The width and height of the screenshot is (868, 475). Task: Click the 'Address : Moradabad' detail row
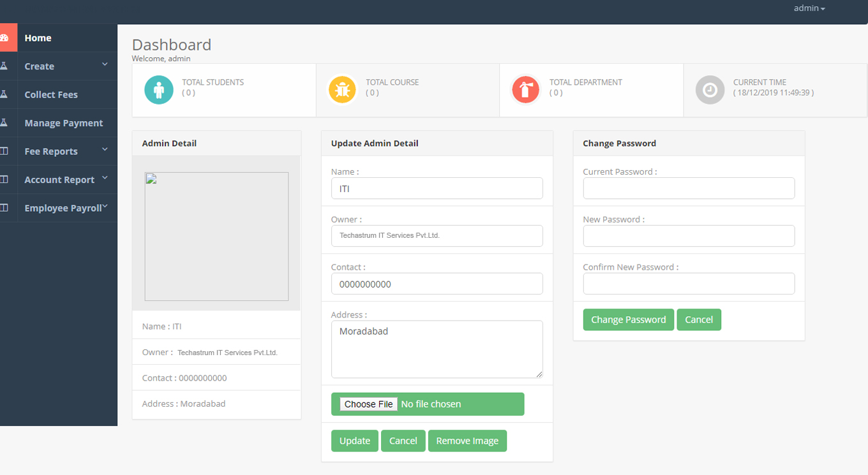point(216,404)
